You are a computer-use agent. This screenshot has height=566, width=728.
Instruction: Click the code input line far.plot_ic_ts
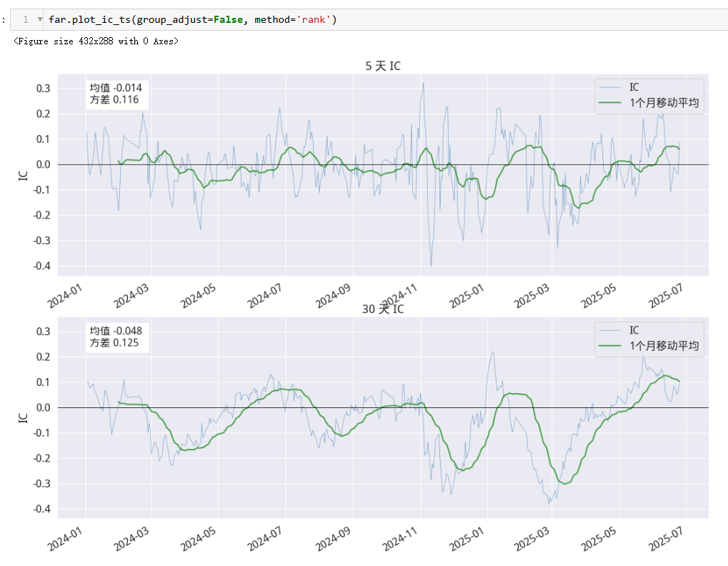coord(193,19)
